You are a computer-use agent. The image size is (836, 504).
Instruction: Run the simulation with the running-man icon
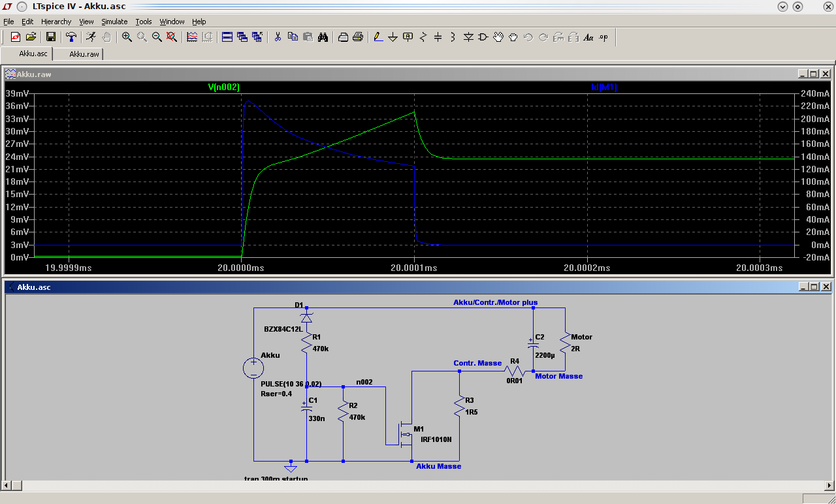tap(91, 37)
